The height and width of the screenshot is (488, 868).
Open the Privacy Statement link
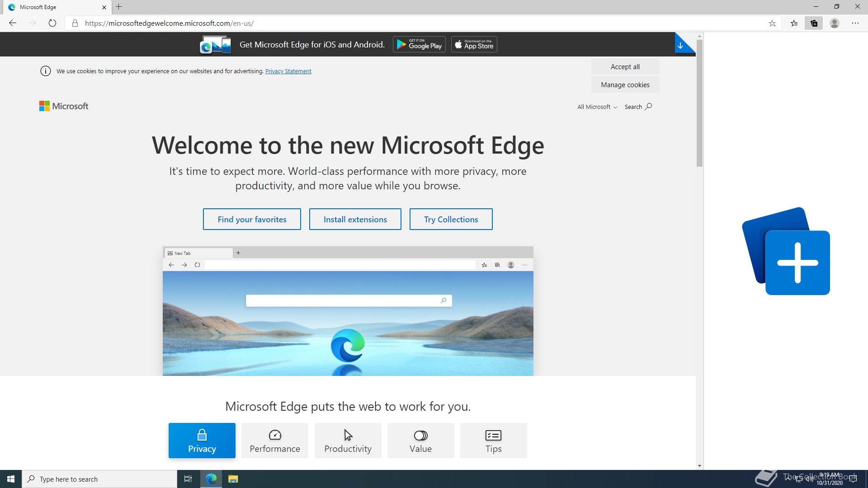[x=288, y=71]
